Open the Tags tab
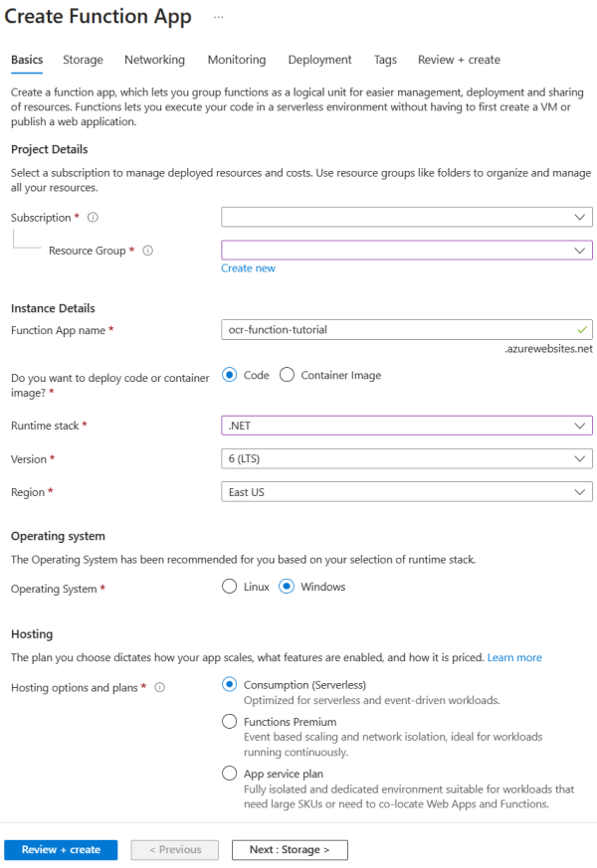597x868 pixels. [385, 60]
